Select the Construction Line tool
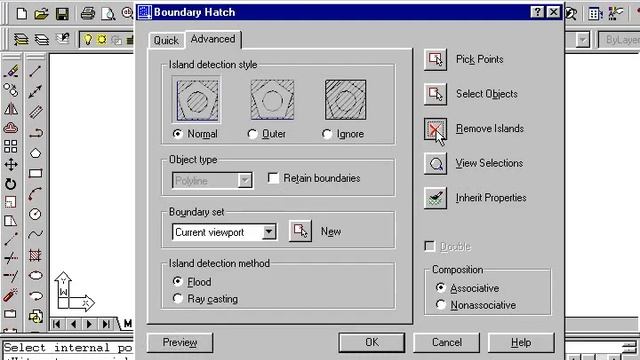Viewport: 640px width, 360px height. coord(36,91)
